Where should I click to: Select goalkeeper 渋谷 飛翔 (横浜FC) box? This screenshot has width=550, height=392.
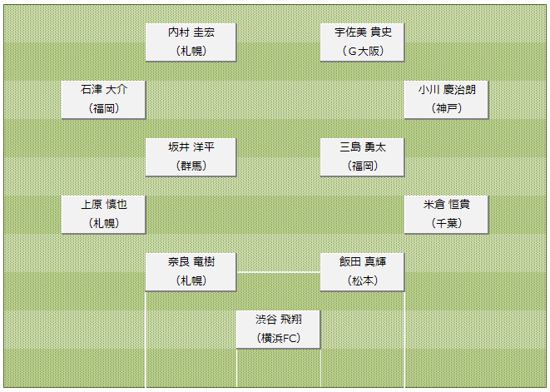[279, 330]
